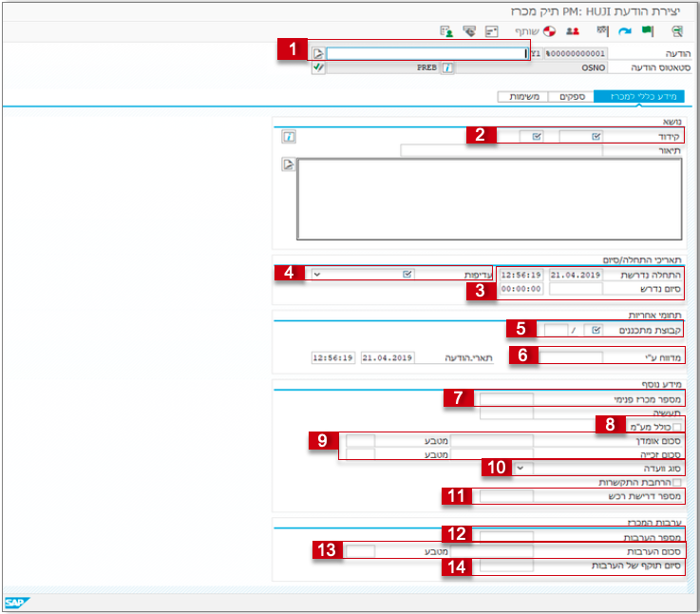Click the blue curved arrow toolbar icon
The image size is (700, 614).
pyautogui.click(x=624, y=30)
